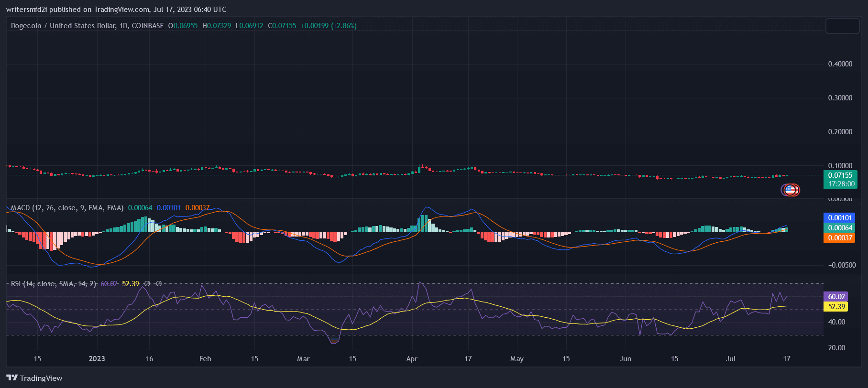Click the teal histogram value tag 0.00064

point(840,228)
